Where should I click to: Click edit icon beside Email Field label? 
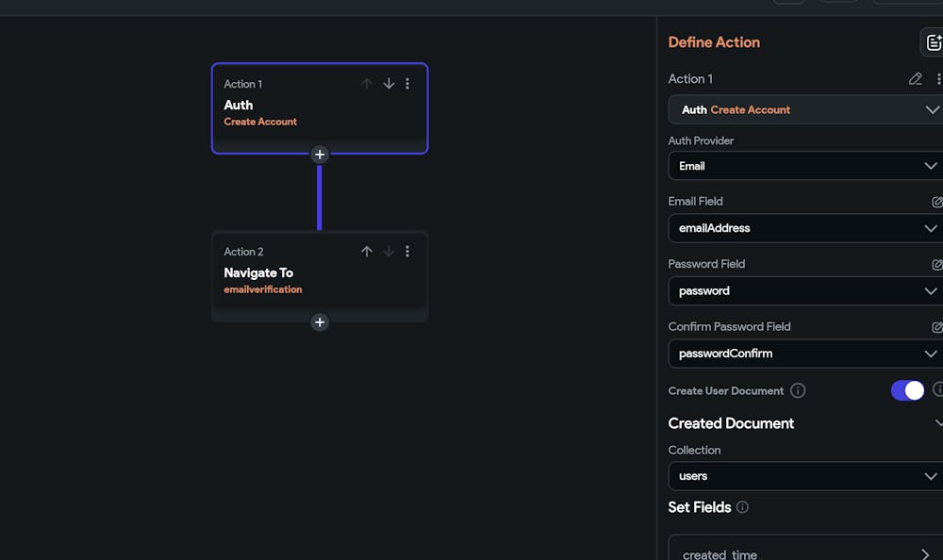937,202
